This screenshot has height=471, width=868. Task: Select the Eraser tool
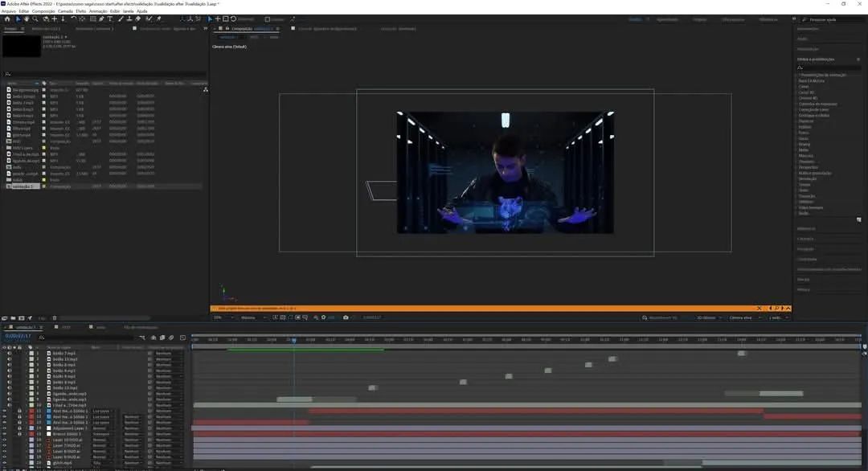point(138,18)
